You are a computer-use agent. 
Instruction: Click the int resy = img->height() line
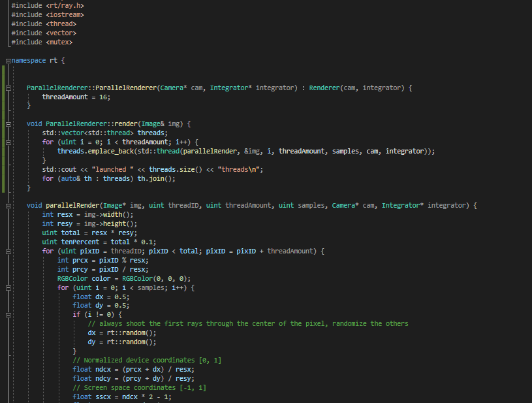[x=89, y=224]
